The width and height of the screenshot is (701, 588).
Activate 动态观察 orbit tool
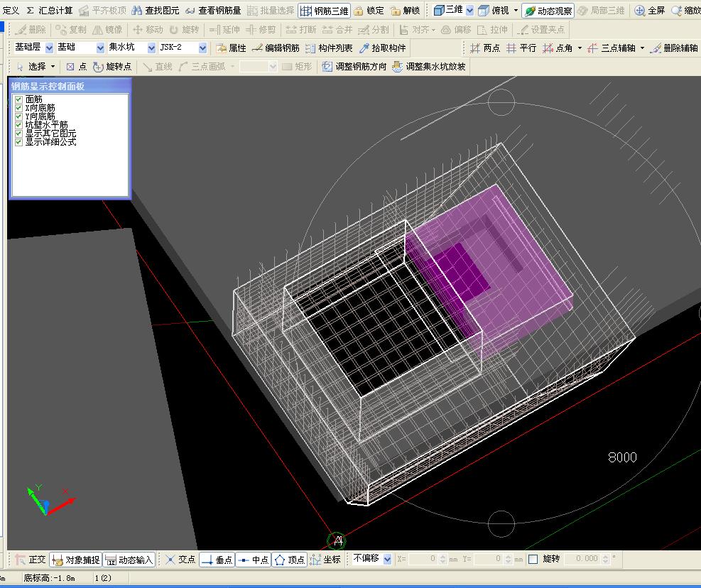point(548,11)
